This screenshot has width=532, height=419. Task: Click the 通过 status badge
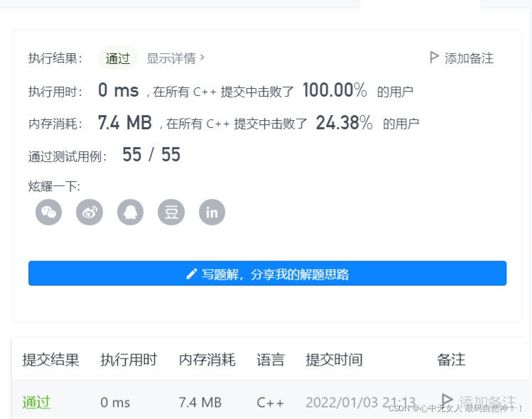tap(118, 58)
